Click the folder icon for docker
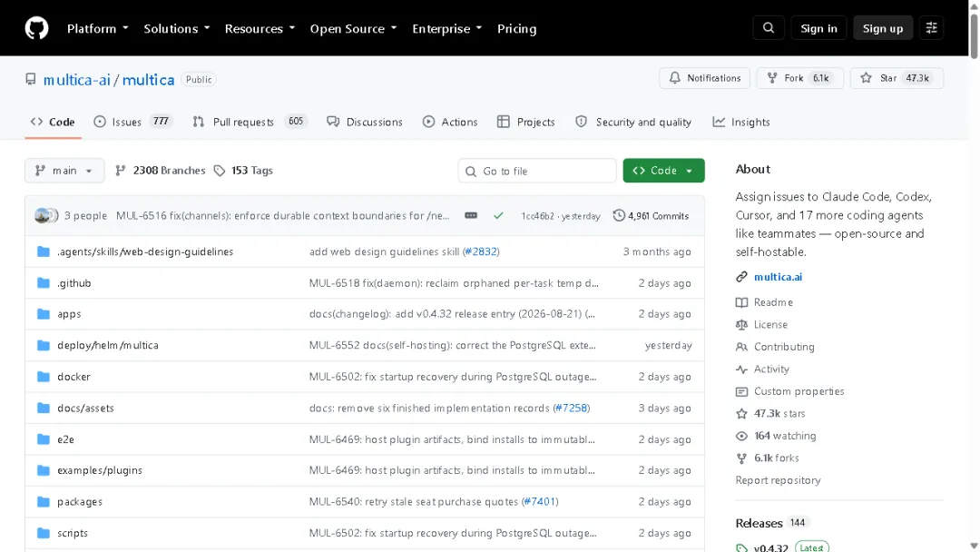The height and width of the screenshot is (552, 980). coord(44,377)
